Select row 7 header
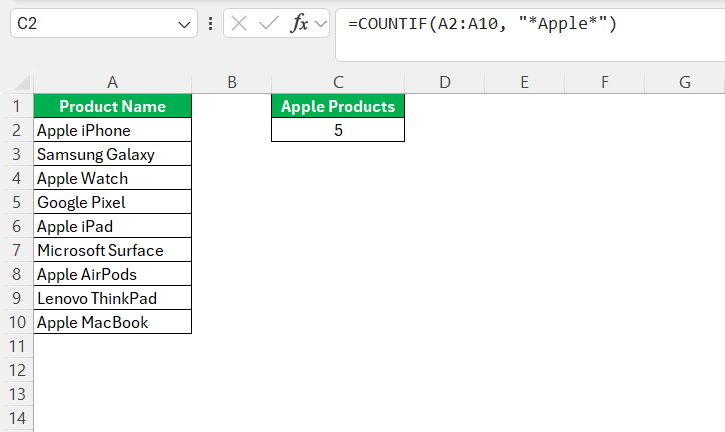 click(17, 250)
